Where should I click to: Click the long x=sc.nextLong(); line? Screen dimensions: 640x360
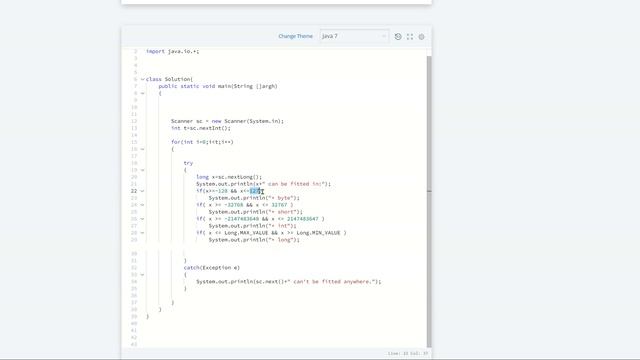pos(229,177)
